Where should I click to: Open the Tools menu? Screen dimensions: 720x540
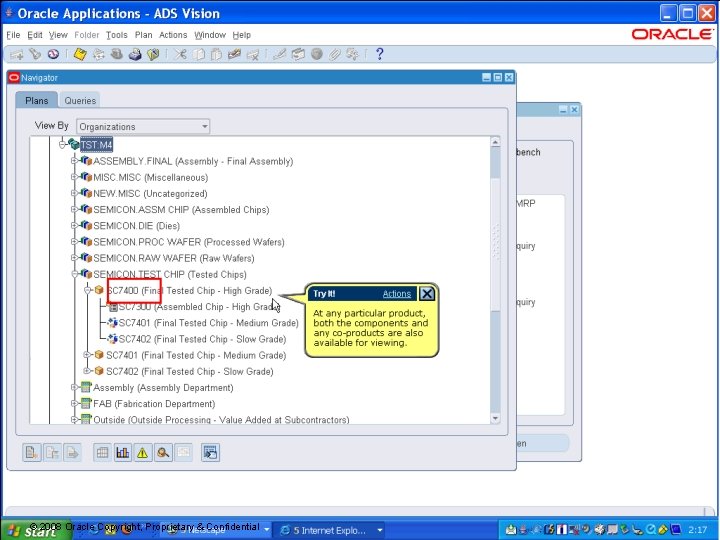117,35
